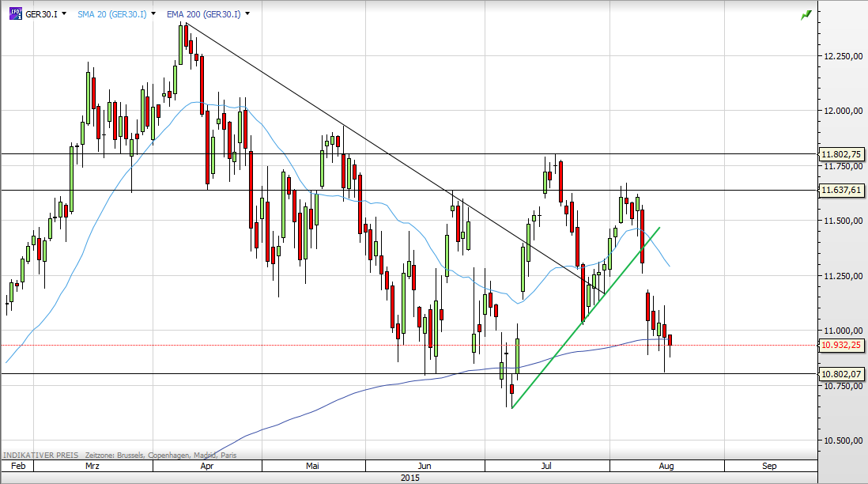Expand the EMA 200 indicator dropdown arrow
Image resolution: width=868 pixels, height=484 pixels.
[x=247, y=14]
